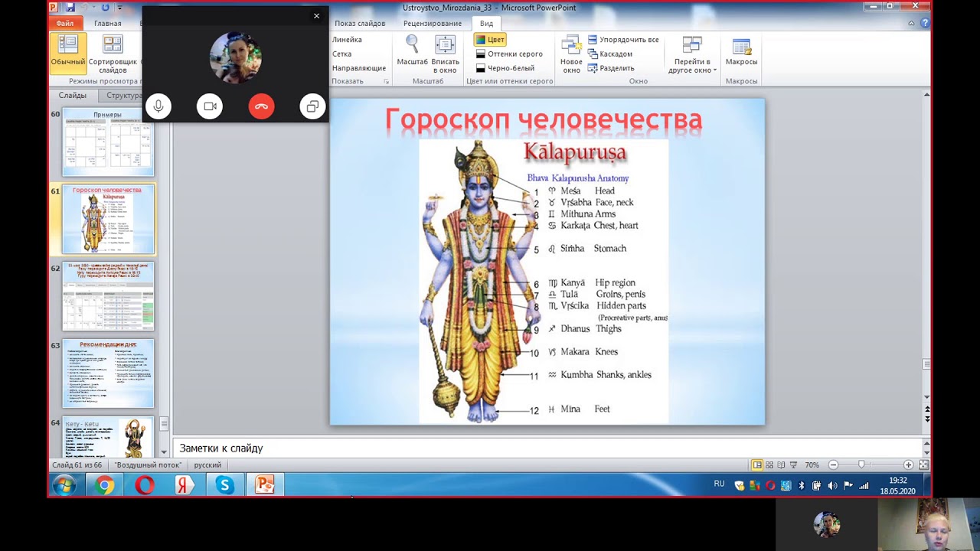Viewport: 980px width, 551px height.
Task: Click the call overlay pop-out window icon
Action: tap(312, 106)
